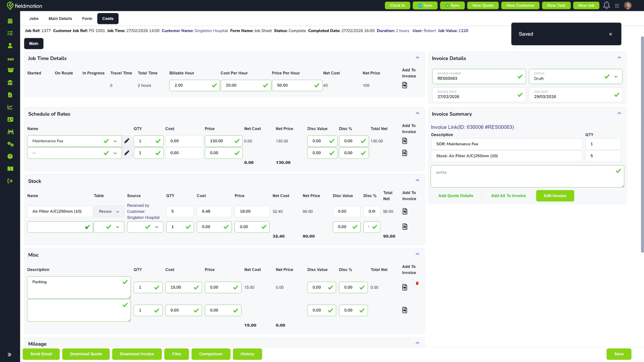Click the Send Email button
Viewport: 644px width, 362px height.
pos(41,354)
